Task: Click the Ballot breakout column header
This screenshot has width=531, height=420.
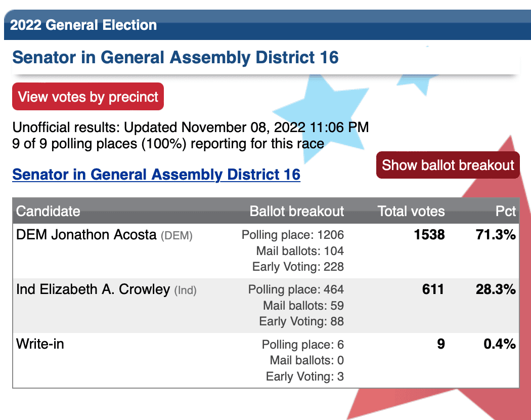Action: pos(297,211)
